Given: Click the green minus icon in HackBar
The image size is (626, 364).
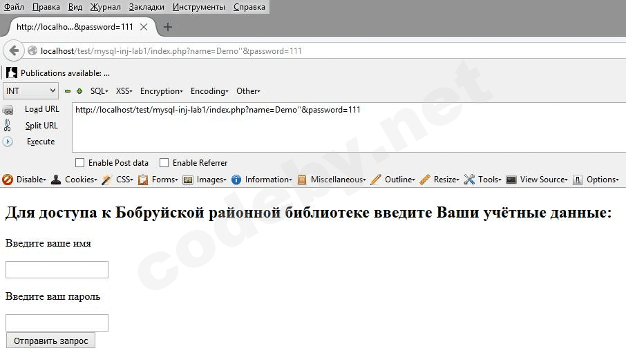Looking at the screenshot, I should click(x=68, y=91).
